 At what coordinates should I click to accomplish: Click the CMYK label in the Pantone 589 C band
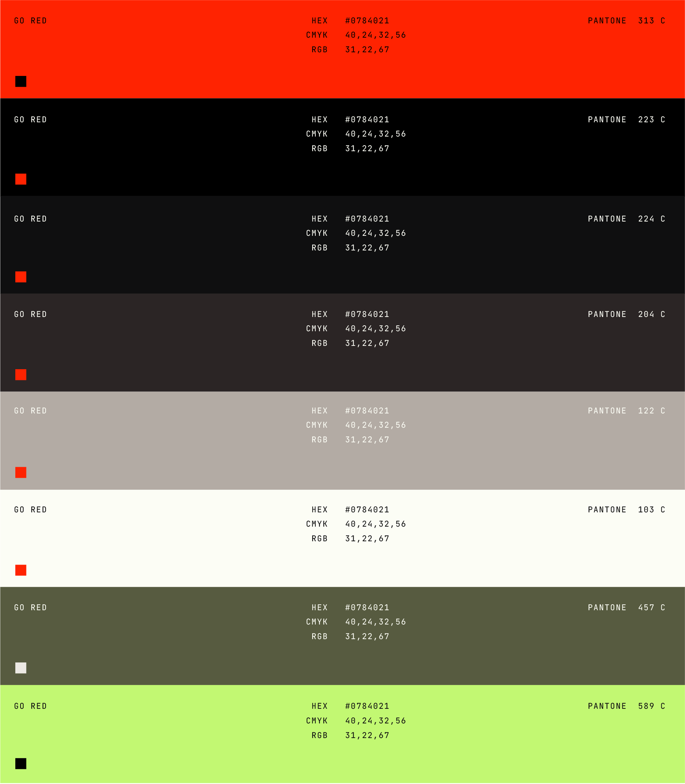317,721
